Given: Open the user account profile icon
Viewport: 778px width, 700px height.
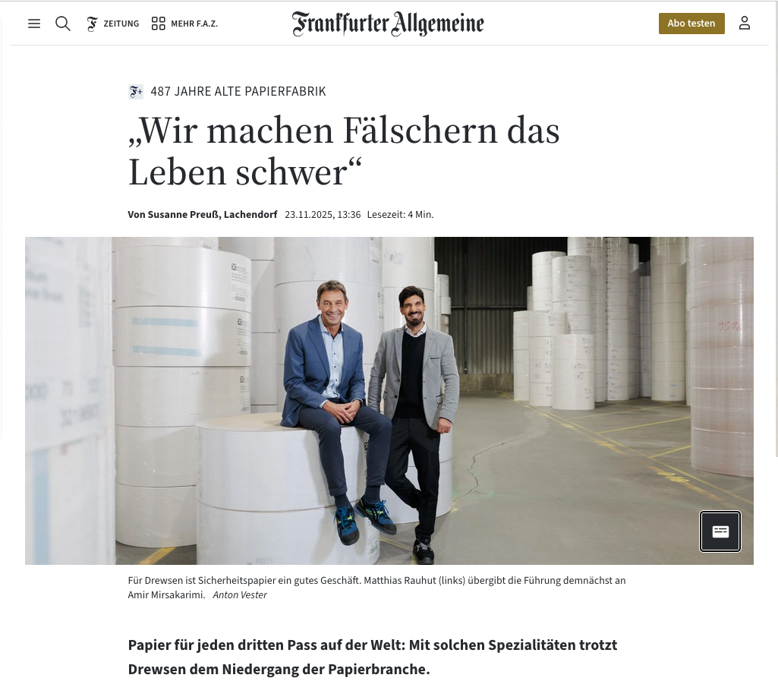Looking at the screenshot, I should [x=745, y=23].
